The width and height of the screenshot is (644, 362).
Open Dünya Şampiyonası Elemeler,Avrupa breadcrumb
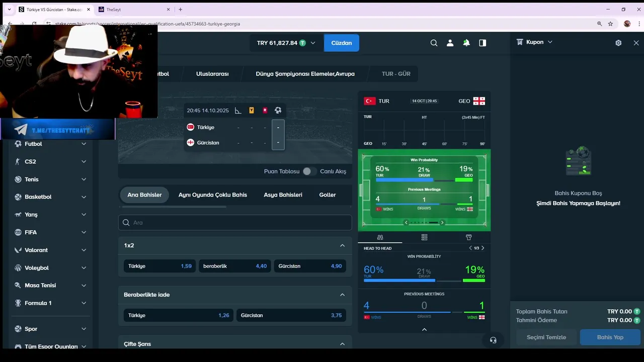(x=305, y=74)
